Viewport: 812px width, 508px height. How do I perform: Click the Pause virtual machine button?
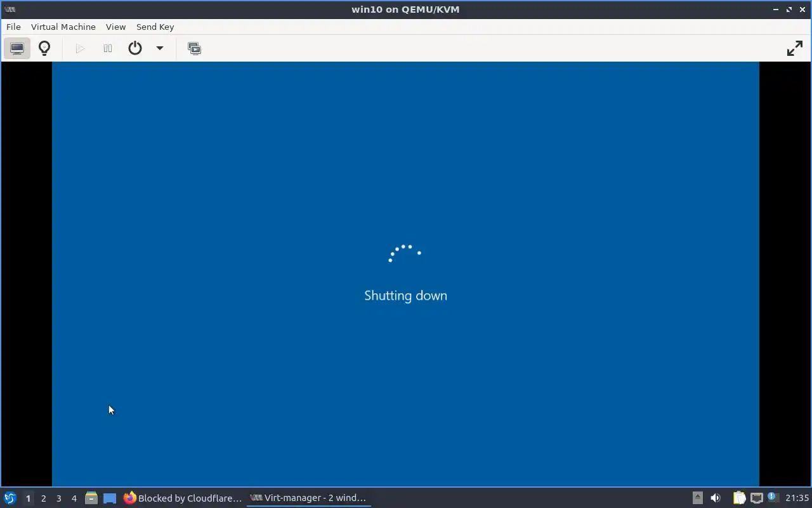(x=108, y=48)
